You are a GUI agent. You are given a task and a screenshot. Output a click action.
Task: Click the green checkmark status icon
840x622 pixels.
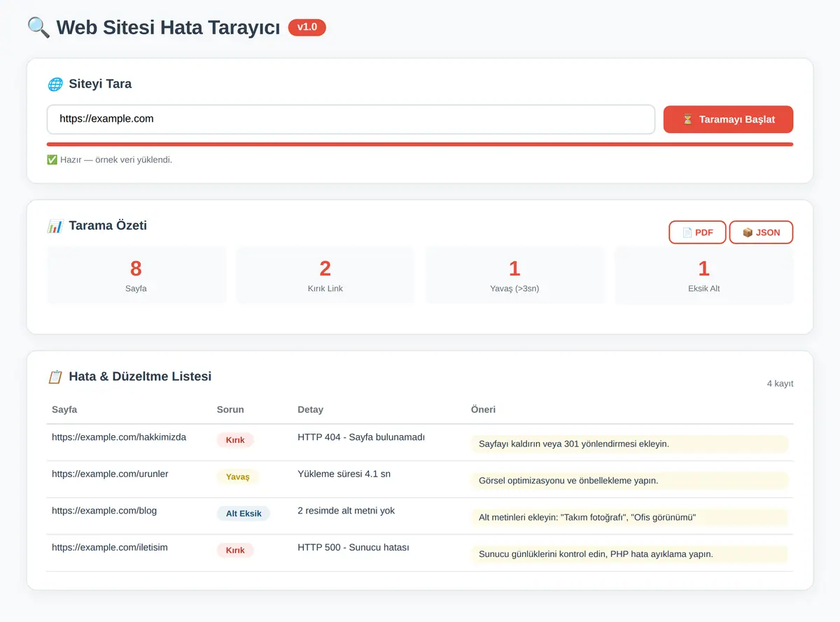point(52,160)
